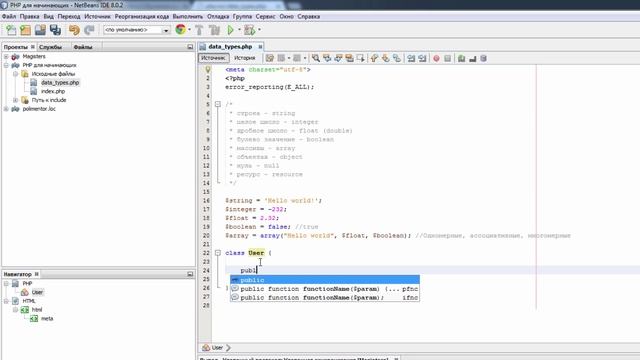Click the Uncomment code icon
Image resolution: width=640 pixels, height=360 pixels.
[473, 58]
